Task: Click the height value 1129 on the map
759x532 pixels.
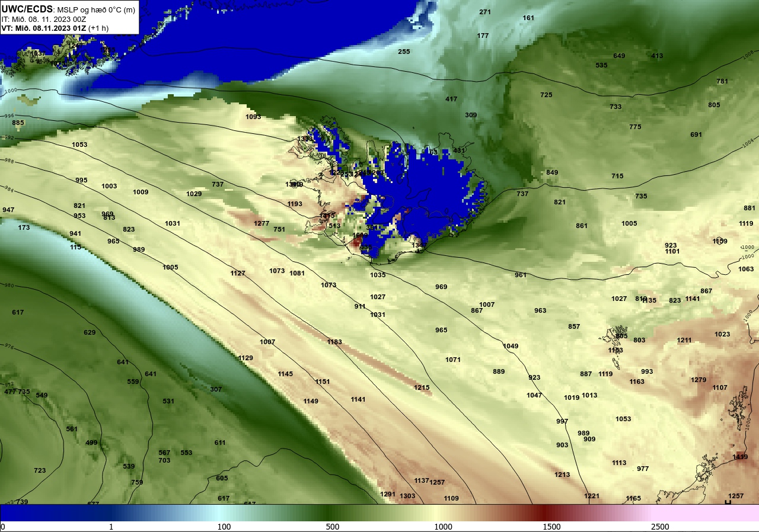Action: coord(245,358)
